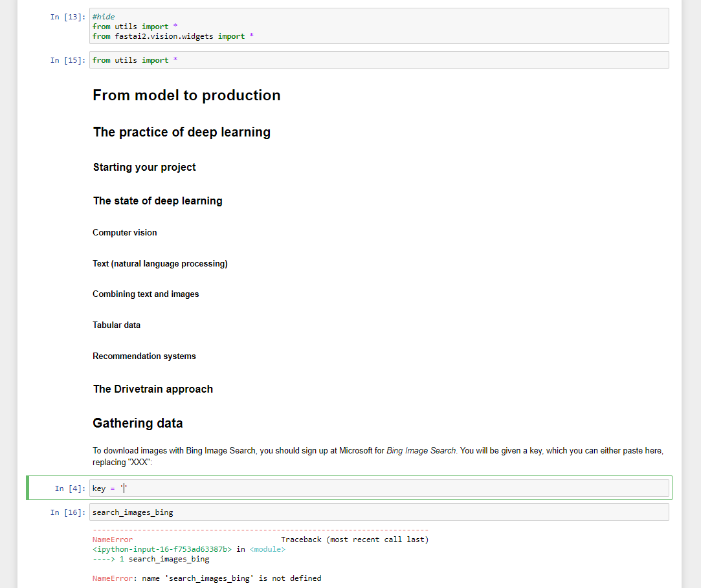Screen dimensions: 701x588
Task: Click 'The state of deep learning' heading
Action: (x=157, y=201)
